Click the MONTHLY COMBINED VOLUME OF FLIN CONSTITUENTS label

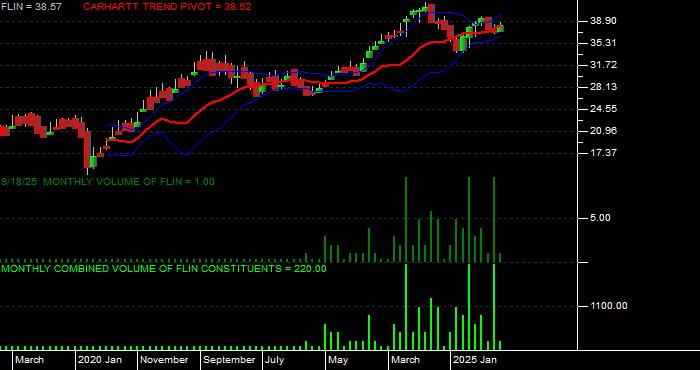pos(163,269)
